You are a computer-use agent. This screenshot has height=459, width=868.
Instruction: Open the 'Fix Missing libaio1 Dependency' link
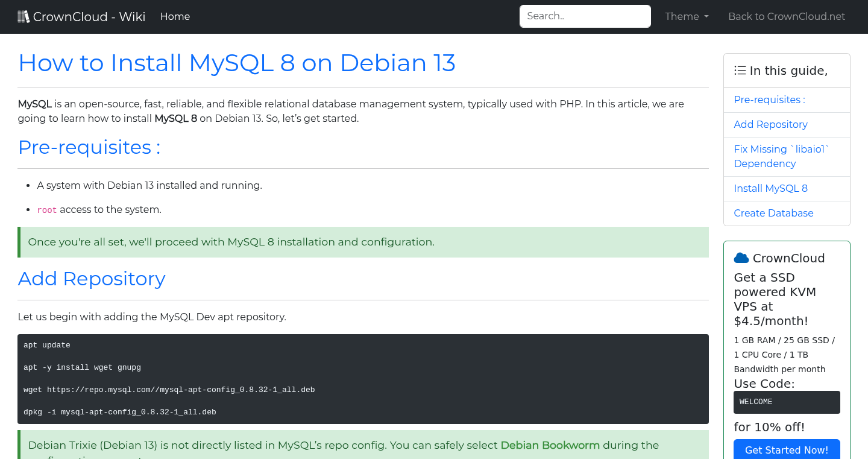coord(781,156)
